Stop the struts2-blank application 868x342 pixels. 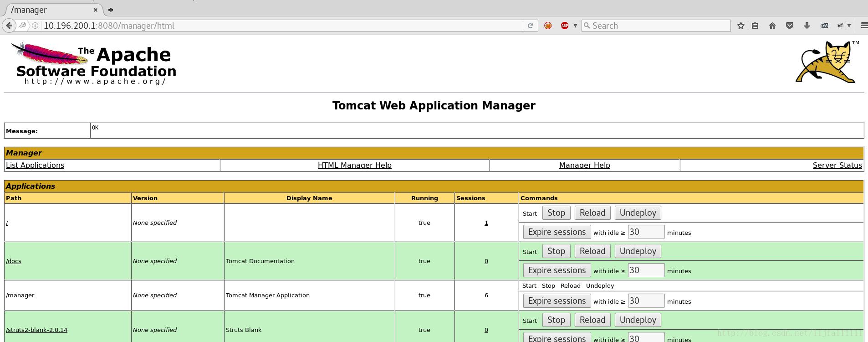click(x=556, y=320)
